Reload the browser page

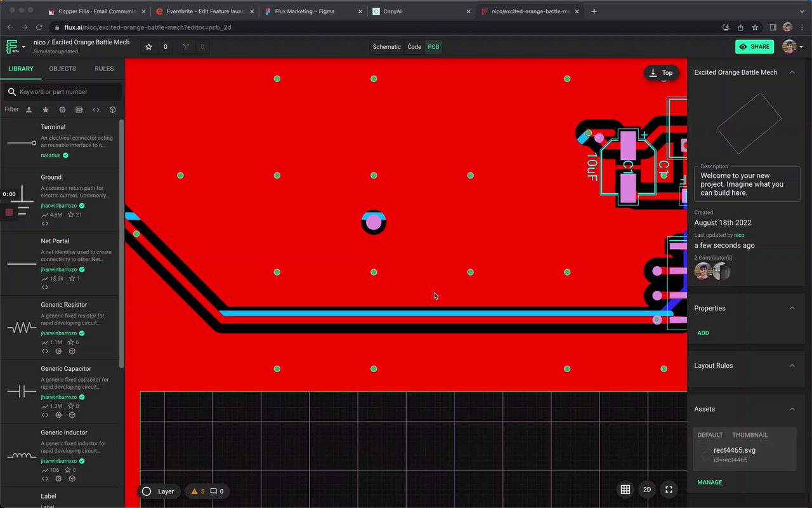click(39, 27)
